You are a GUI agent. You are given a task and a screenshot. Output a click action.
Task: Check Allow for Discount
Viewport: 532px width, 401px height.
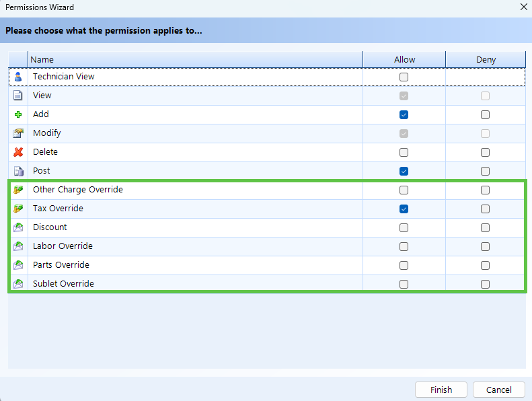pyautogui.click(x=404, y=228)
